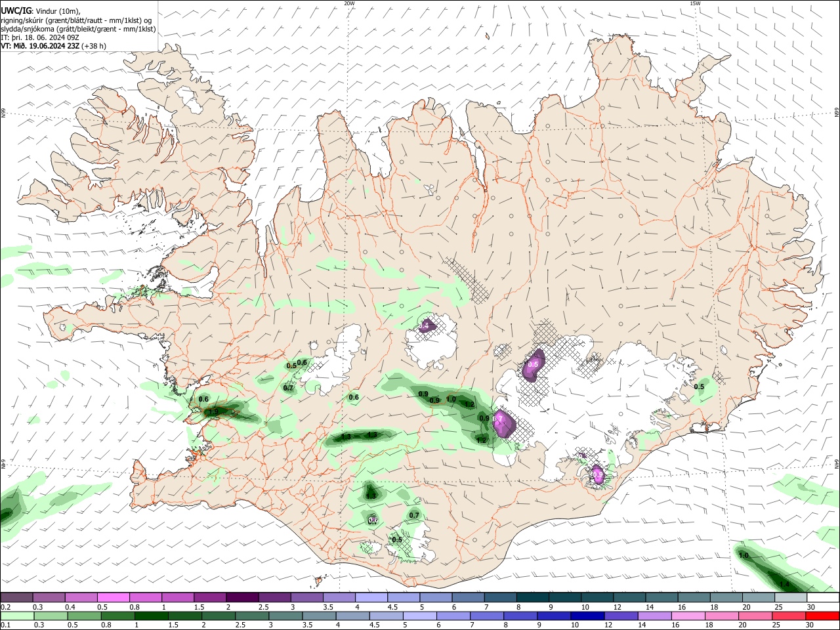
Task: Pick the palest green 0.1 rain swatch
Action: coord(16,616)
